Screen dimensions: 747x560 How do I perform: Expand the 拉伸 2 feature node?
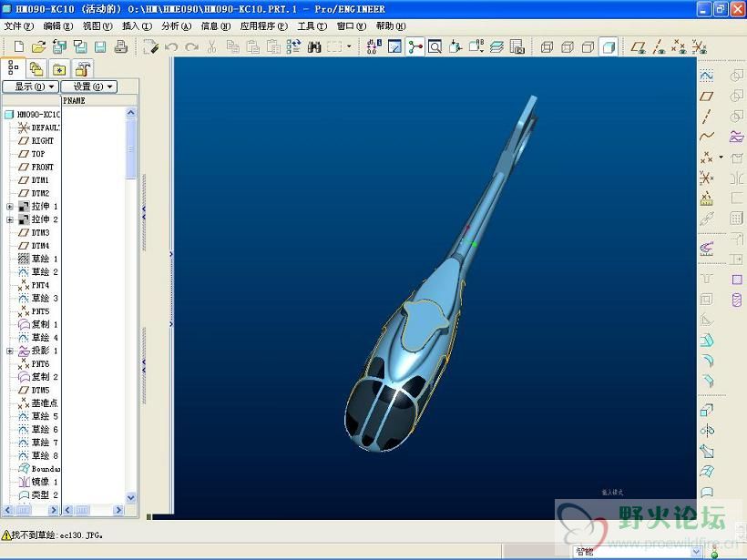click(9, 220)
